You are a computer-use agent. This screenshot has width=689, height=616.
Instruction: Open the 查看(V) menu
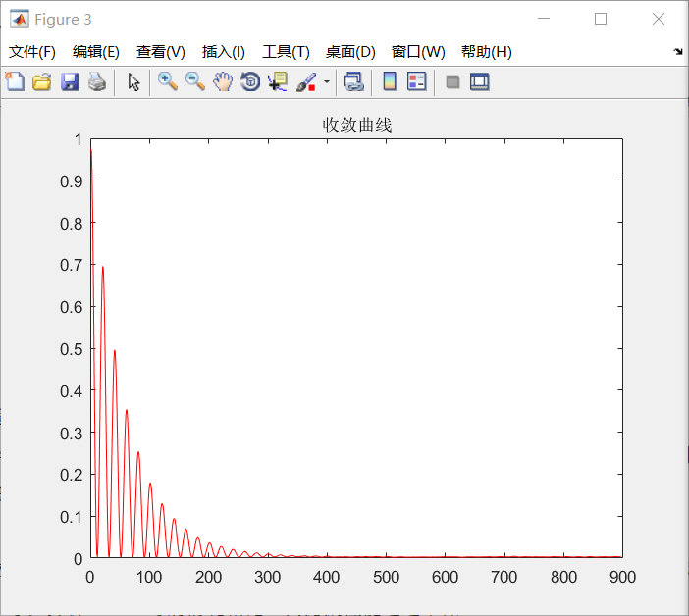coord(160,52)
